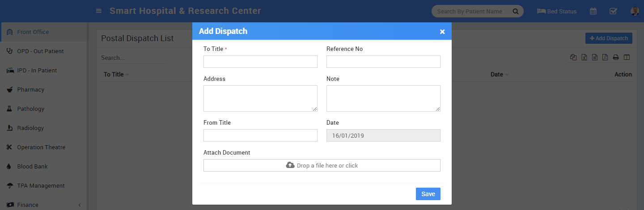644x210 pixels.
Task: Click the user profile avatar
Action: [x=634, y=11]
